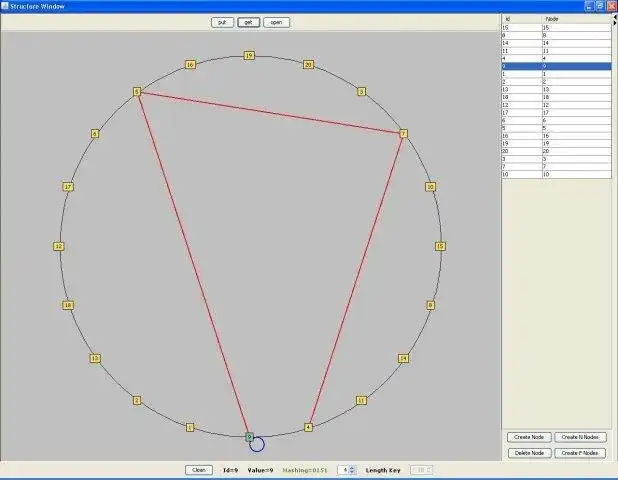618x480 pixels.
Task: Click the Create N Nodes button
Action: pyautogui.click(x=580, y=437)
